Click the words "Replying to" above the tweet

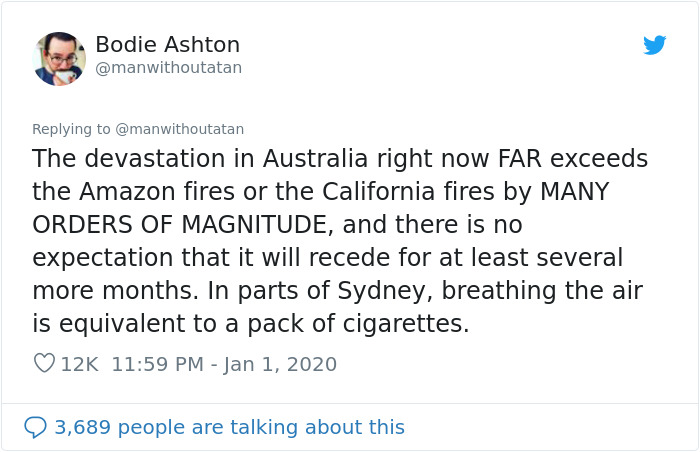pos(71,129)
